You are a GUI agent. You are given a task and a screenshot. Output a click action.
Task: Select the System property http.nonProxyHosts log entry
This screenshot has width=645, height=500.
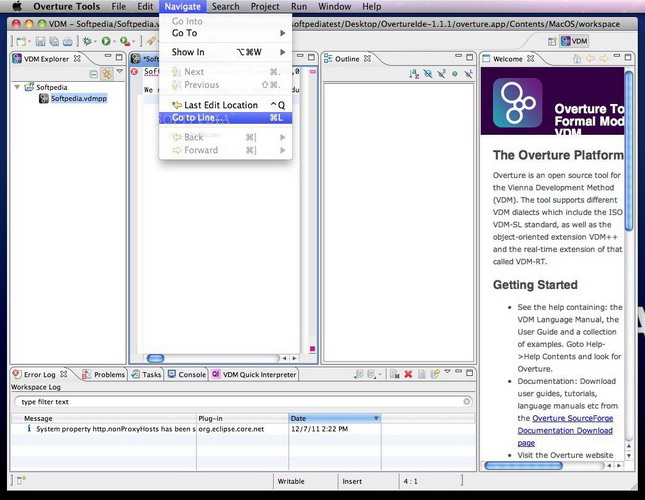click(x=243, y=429)
